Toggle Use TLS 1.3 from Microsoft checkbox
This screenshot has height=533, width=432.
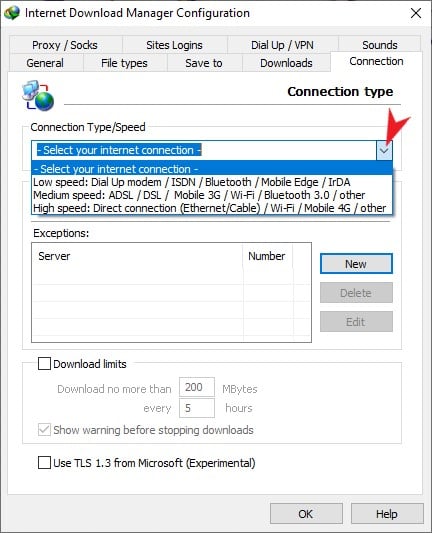point(44,463)
